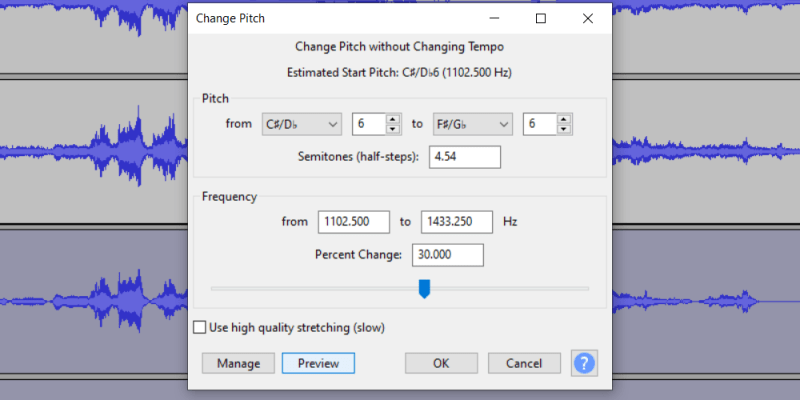Open the to pitch F♯/G♭ dropdown
This screenshot has width=800, height=400.
tap(472, 124)
